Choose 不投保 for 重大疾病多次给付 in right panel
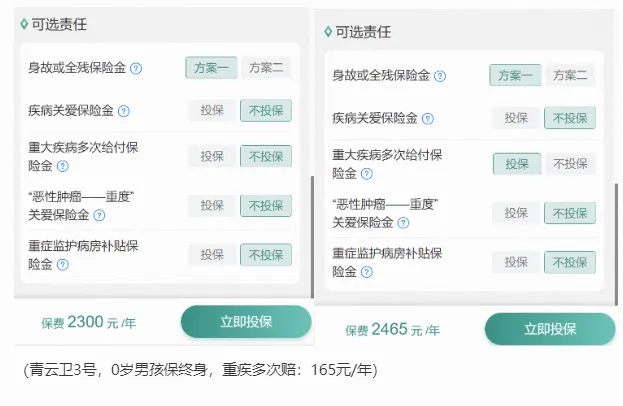 click(570, 163)
